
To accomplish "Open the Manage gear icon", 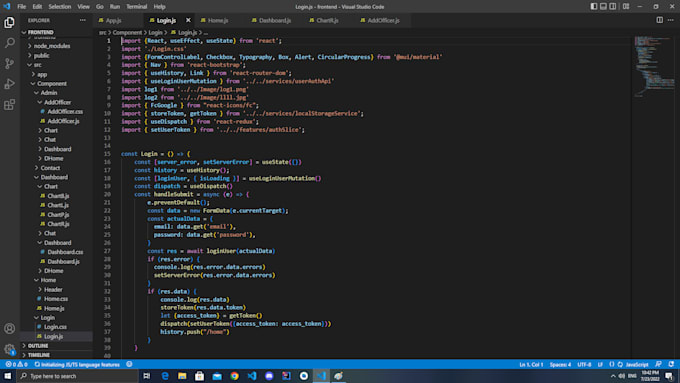I will tap(9, 349).
